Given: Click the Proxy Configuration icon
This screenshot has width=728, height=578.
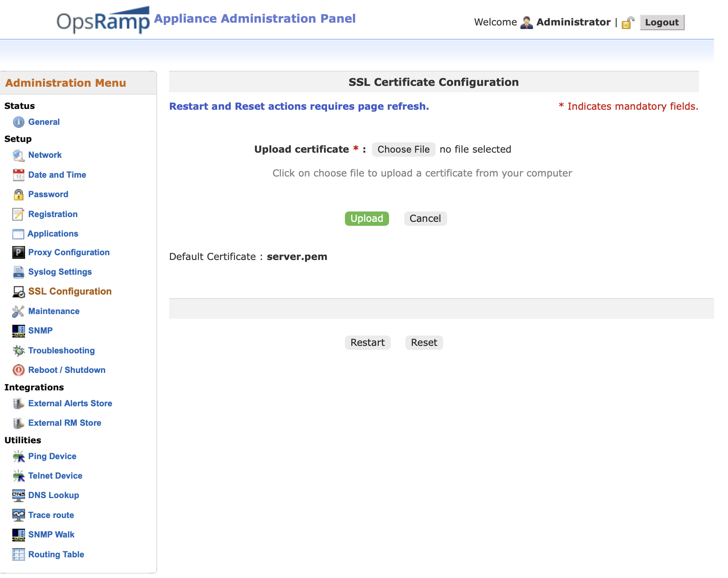Looking at the screenshot, I should pyautogui.click(x=18, y=252).
